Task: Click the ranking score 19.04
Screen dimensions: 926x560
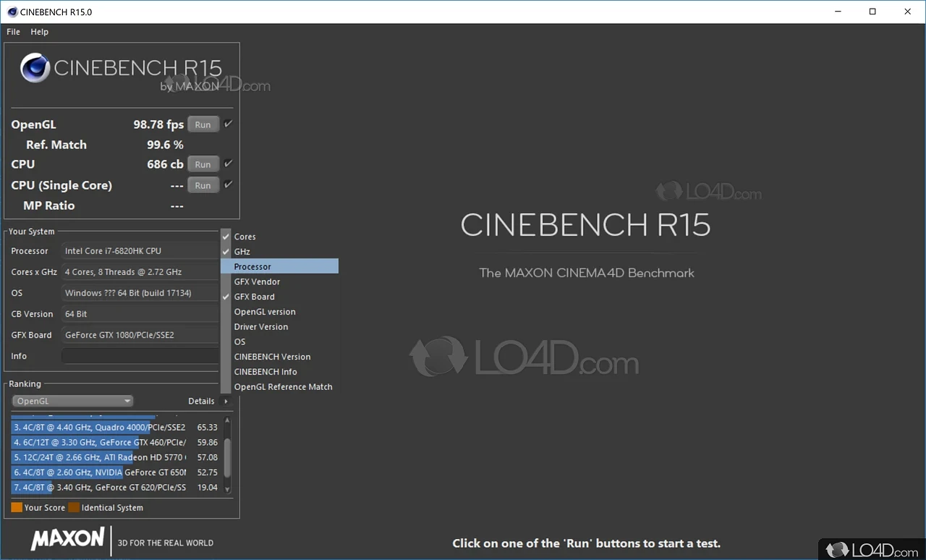Action: click(208, 488)
